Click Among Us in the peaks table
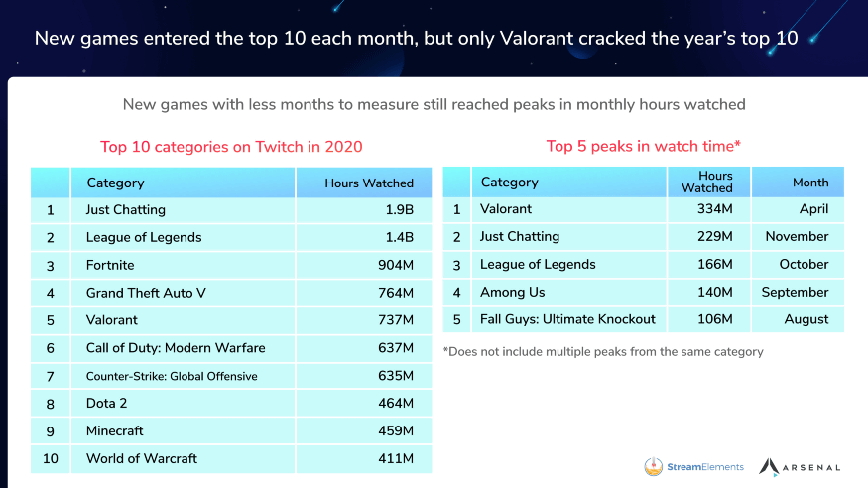The width and height of the screenshot is (868, 488). tap(512, 293)
